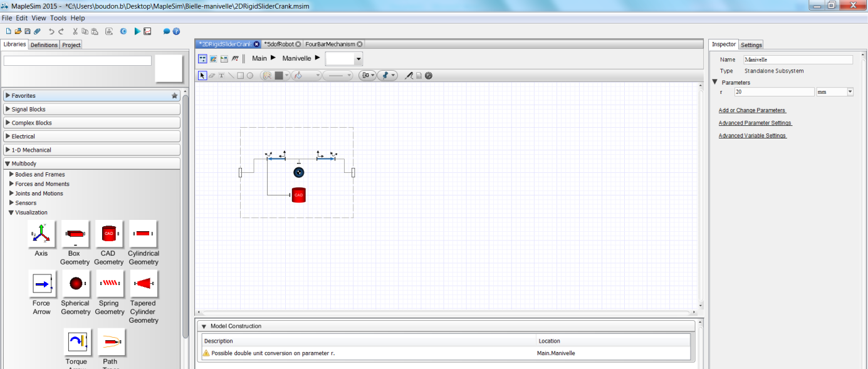Viewport: 868px width, 369px height.
Task: Expand the 1-D Mechanical library
Action: tap(8, 150)
